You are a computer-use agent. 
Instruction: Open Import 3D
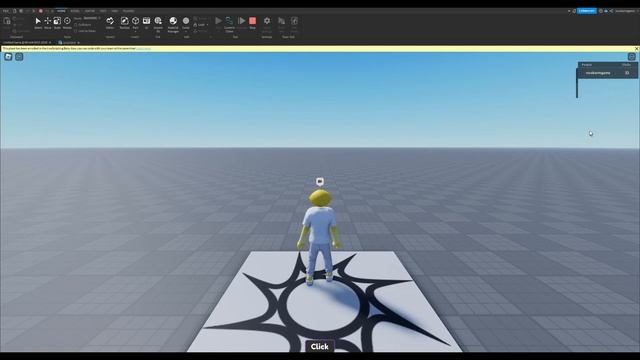pos(158,24)
